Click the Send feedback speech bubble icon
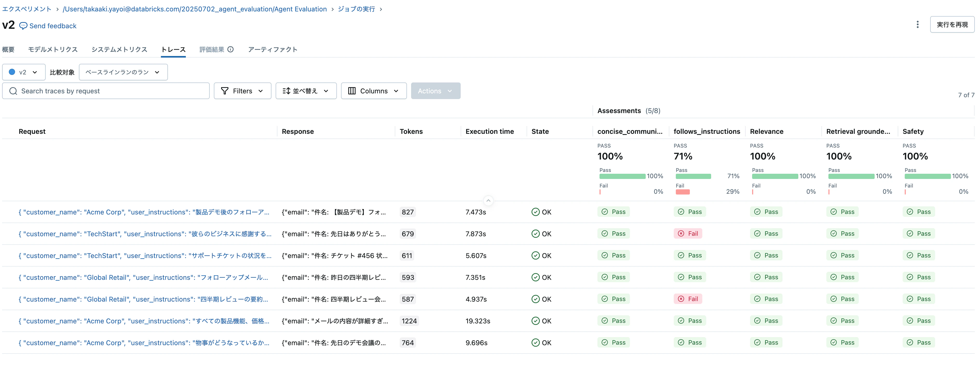980x375 pixels. click(x=23, y=26)
